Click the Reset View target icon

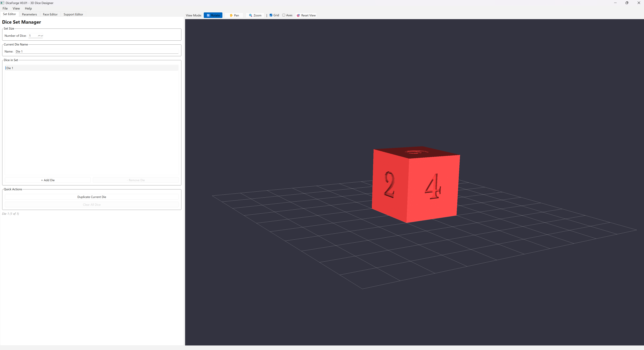298,15
